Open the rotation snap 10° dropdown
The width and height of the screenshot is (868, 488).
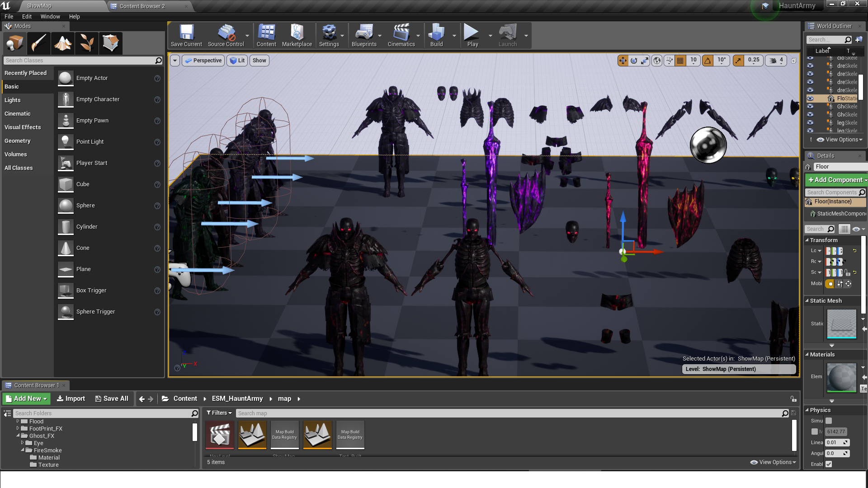point(722,61)
